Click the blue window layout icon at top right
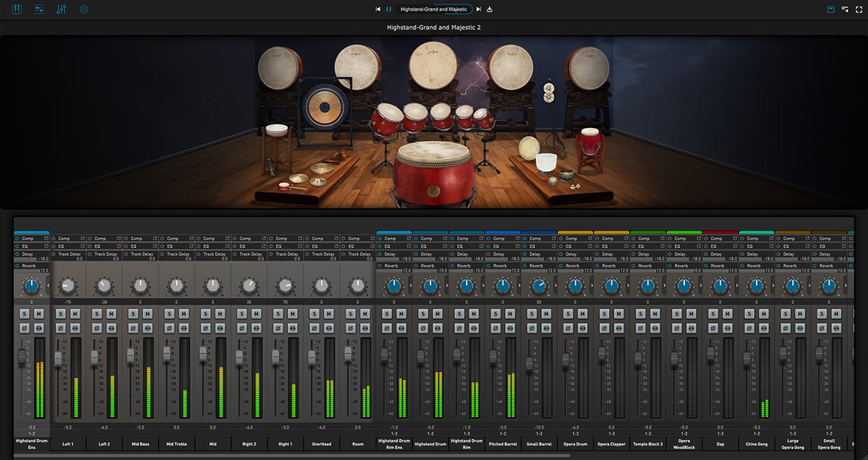The height and width of the screenshot is (460, 868). click(x=830, y=9)
